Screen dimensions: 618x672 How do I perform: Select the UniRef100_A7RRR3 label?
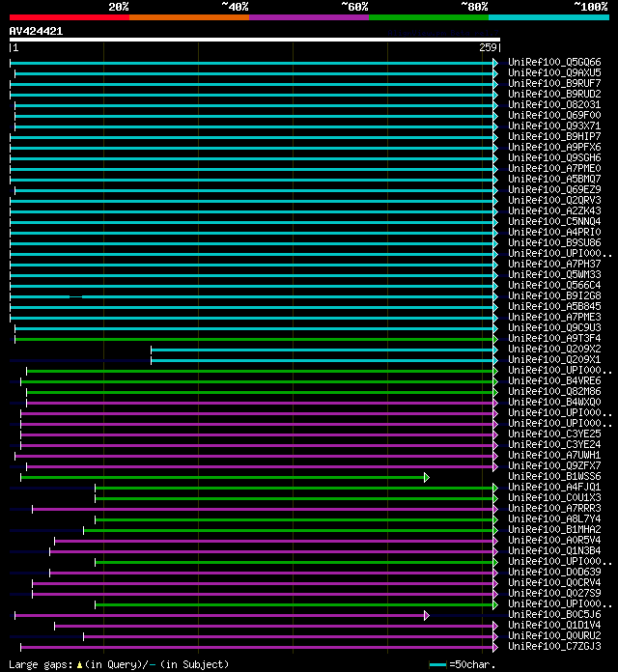554,508
